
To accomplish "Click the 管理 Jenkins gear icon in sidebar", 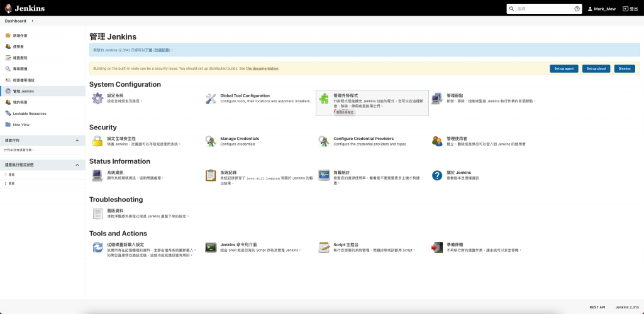I will [8, 91].
